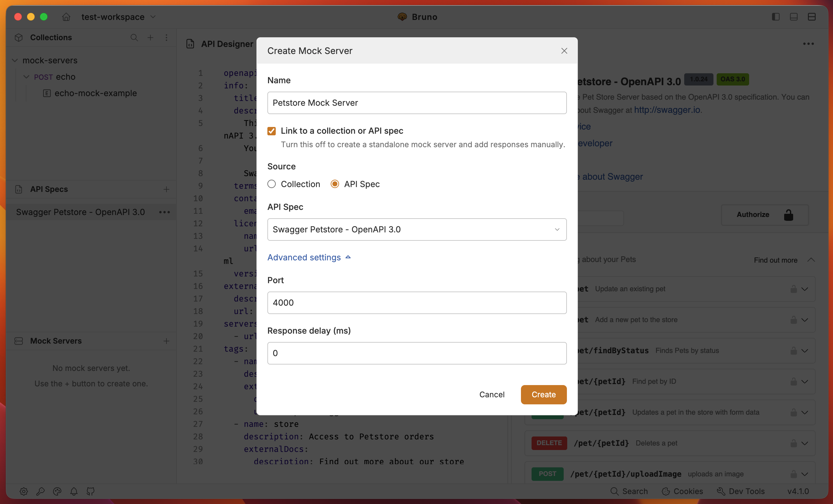The height and width of the screenshot is (504, 833).
Task: Expand Find pet by ID endpoint
Action: 805,382
